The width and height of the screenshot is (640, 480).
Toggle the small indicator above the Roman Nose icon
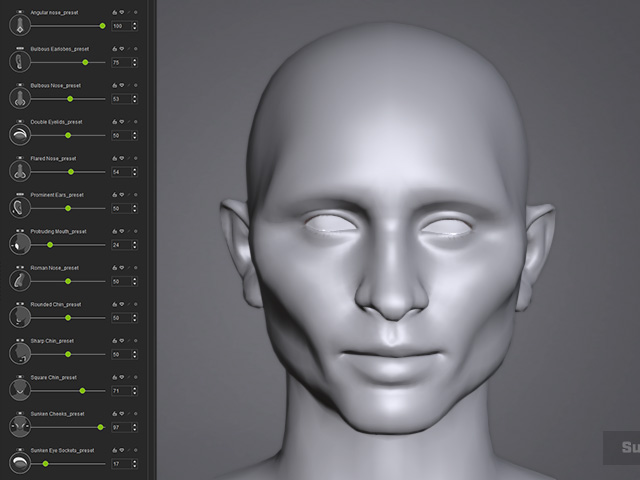(x=20, y=267)
